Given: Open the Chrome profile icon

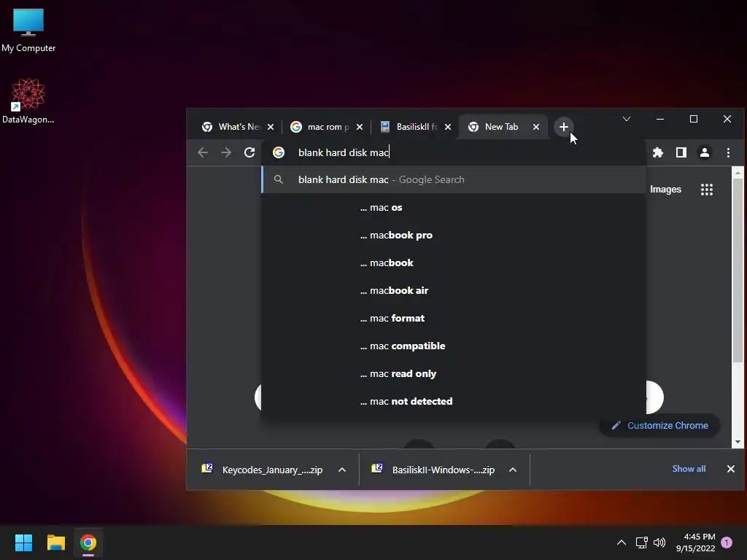Looking at the screenshot, I should coord(705,152).
